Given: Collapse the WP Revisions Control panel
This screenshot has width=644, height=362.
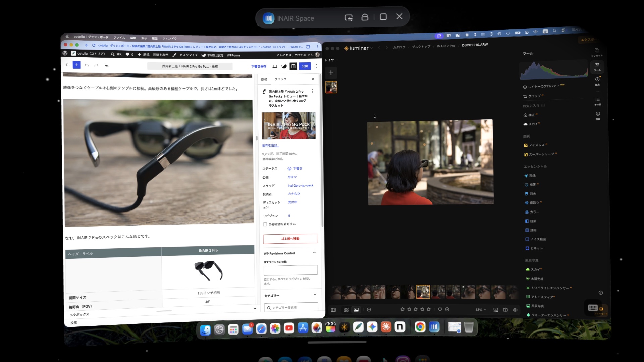Looking at the screenshot, I should (314, 253).
